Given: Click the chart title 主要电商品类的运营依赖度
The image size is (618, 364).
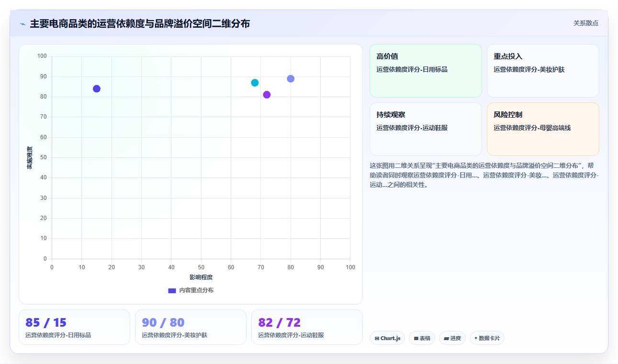Looking at the screenshot, I should [140, 23].
